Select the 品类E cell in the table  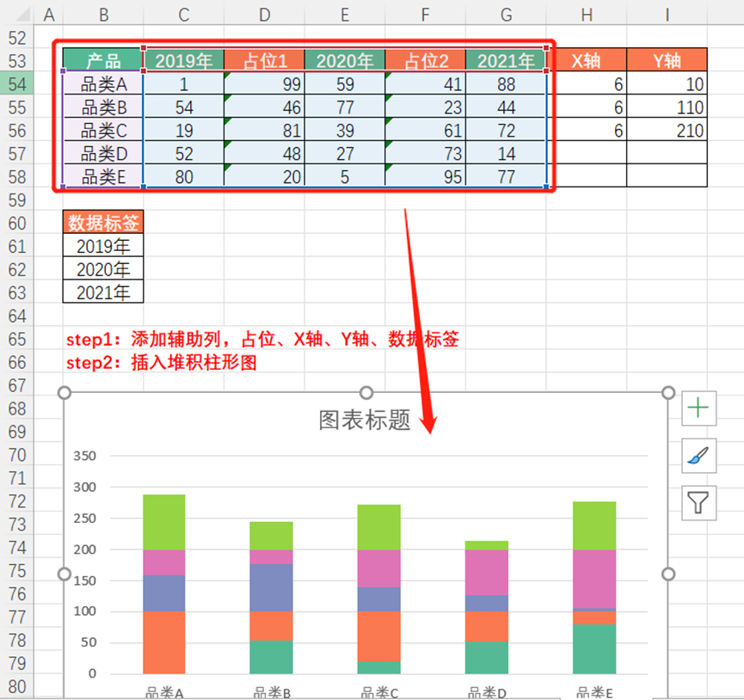tap(103, 177)
